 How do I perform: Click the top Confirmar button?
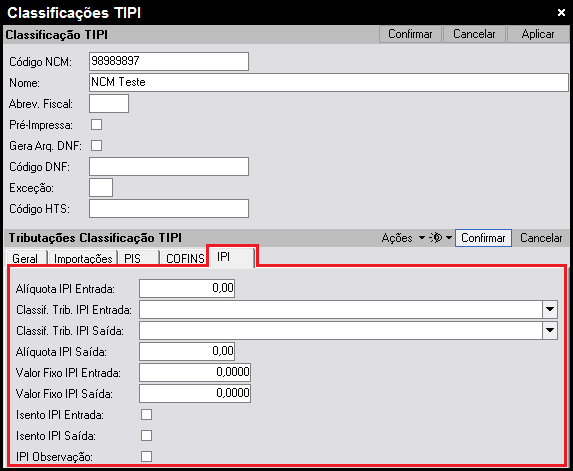(410, 34)
